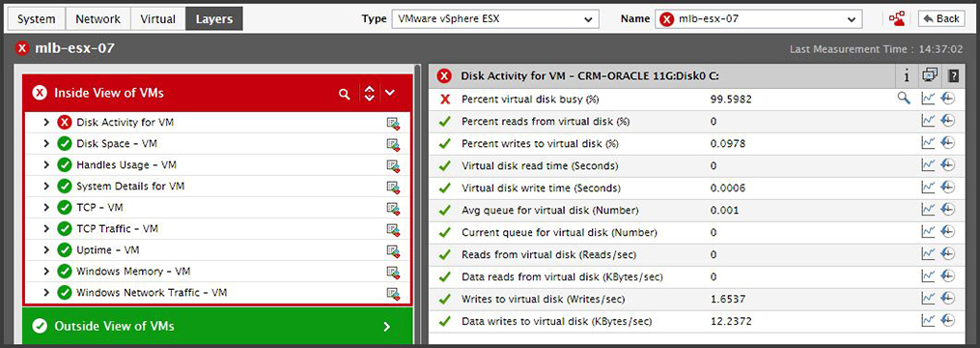Image resolution: width=980 pixels, height=348 pixels.
Task: Switch to the System tab
Action: tap(37, 18)
